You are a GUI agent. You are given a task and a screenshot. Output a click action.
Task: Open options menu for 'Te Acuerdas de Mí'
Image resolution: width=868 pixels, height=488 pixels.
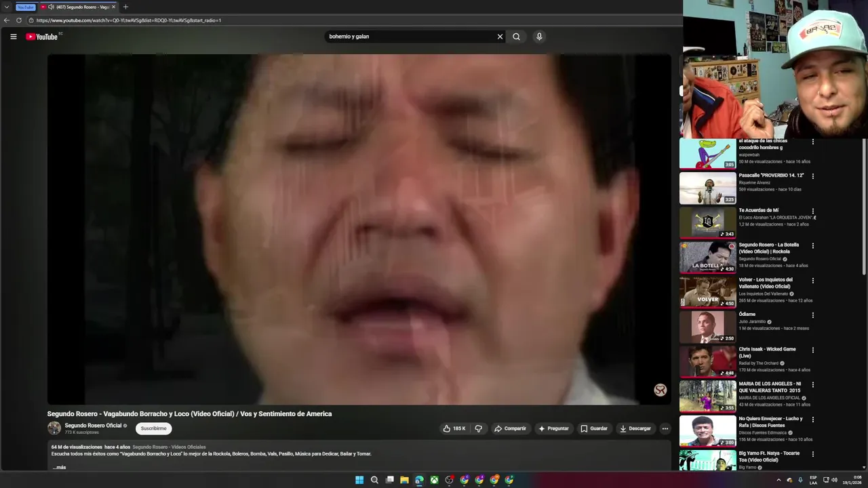click(812, 211)
